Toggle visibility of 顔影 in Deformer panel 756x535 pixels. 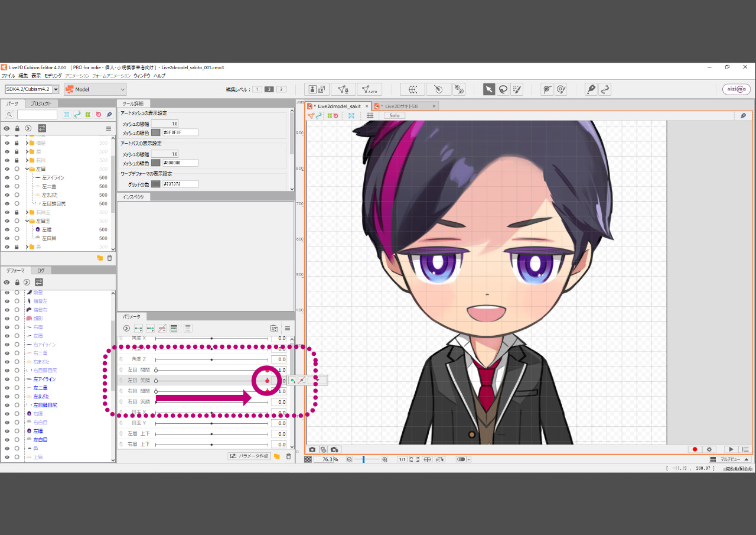7,318
